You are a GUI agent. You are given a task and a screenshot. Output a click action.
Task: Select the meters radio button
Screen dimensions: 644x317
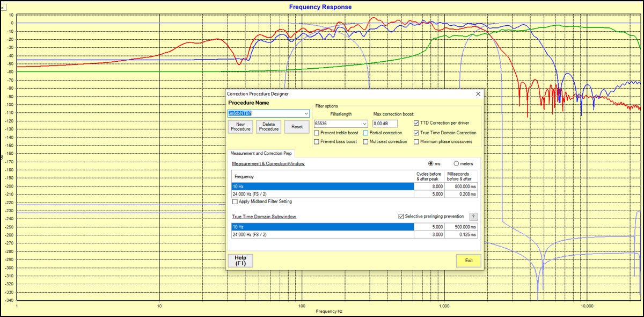457,163
